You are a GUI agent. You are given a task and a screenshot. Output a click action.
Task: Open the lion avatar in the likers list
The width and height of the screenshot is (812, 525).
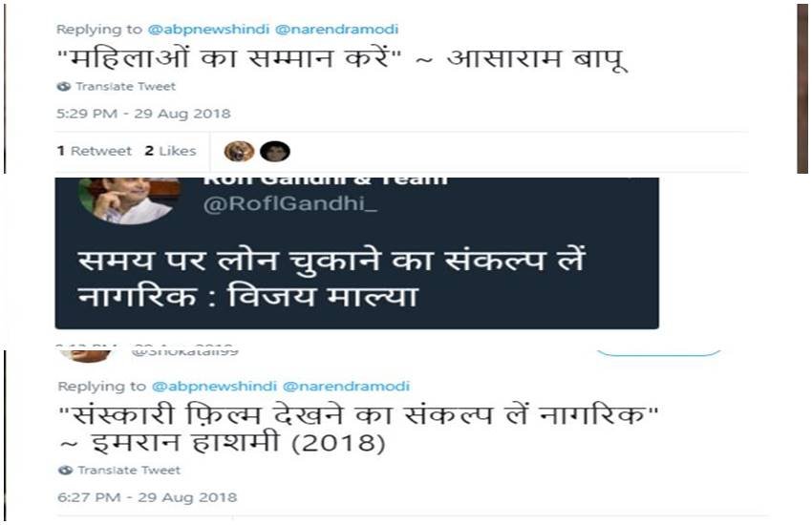coord(239,151)
